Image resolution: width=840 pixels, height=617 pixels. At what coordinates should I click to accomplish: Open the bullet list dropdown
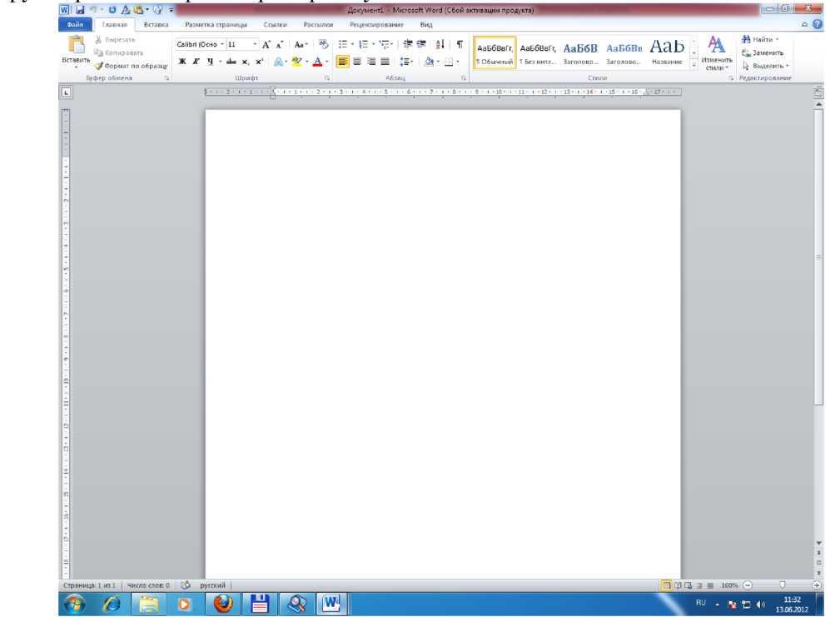click(352, 44)
